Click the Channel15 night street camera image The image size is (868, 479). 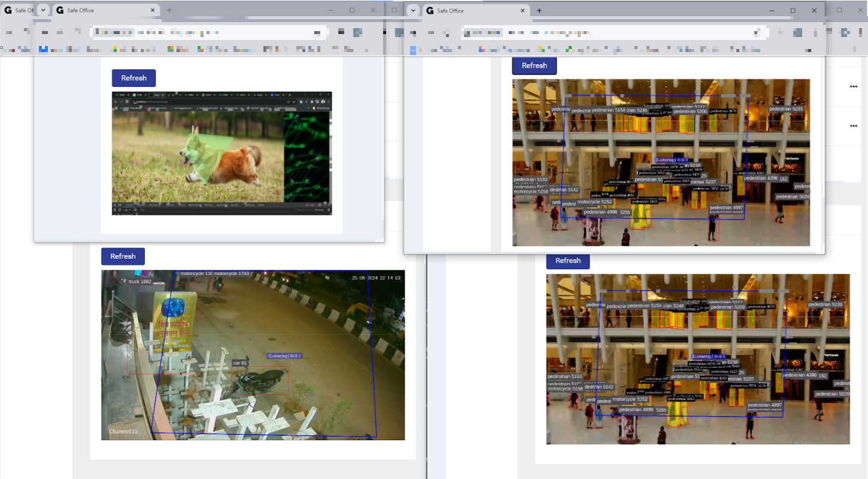coord(253,355)
